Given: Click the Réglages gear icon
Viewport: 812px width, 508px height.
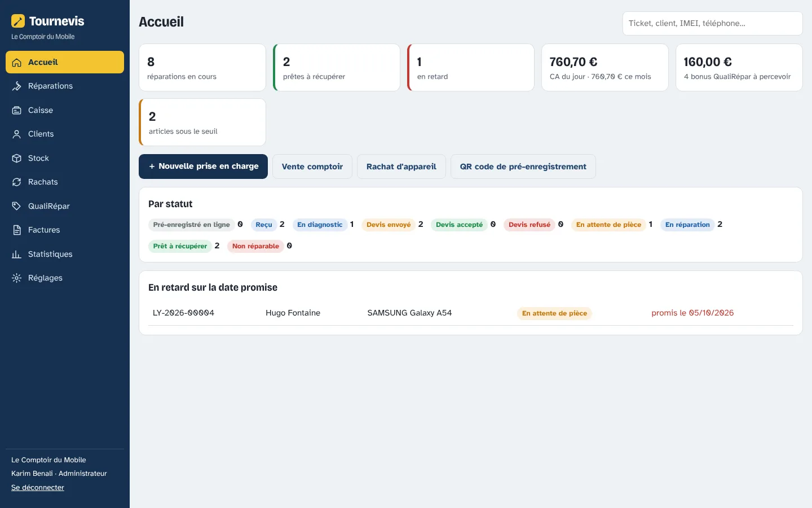Looking at the screenshot, I should coord(17,278).
